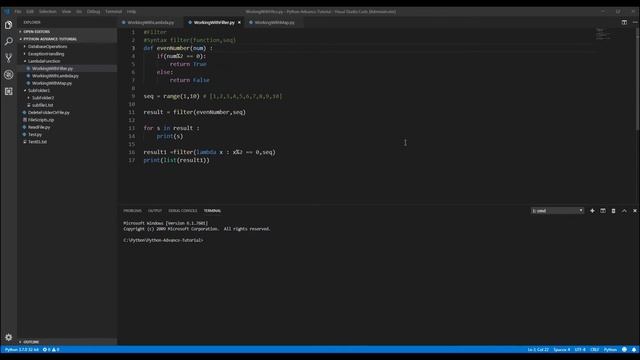This screenshot has width=640, height=360.
Task: Collapse the Python Advance Tutorial section
Action: tap(67, 39)
